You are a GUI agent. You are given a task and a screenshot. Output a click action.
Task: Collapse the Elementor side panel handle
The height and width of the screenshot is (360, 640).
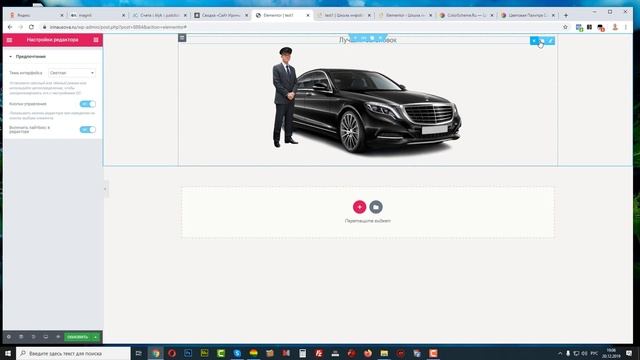pyautogui.click(x=105, y=189)
